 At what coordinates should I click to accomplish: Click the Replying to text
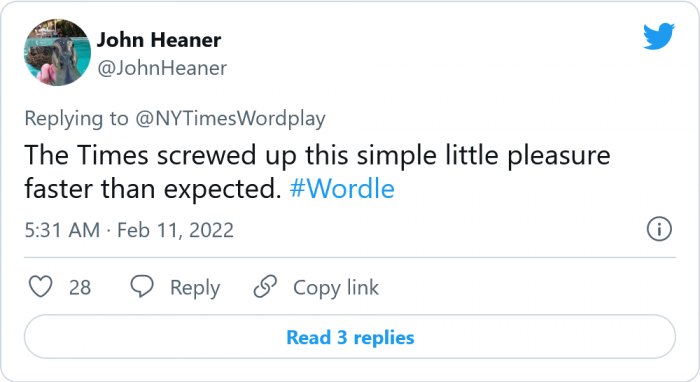click(x=76, y=119)
